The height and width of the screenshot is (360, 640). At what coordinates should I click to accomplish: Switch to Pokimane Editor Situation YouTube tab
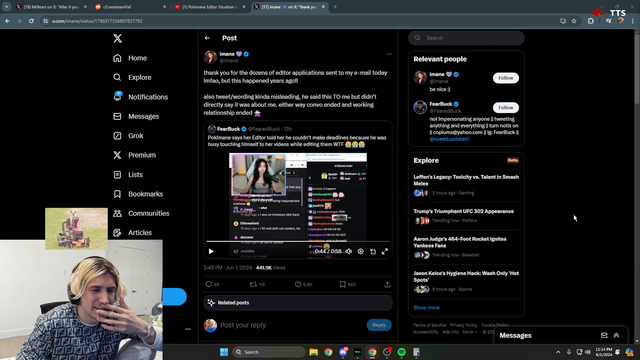pos(210,7)
